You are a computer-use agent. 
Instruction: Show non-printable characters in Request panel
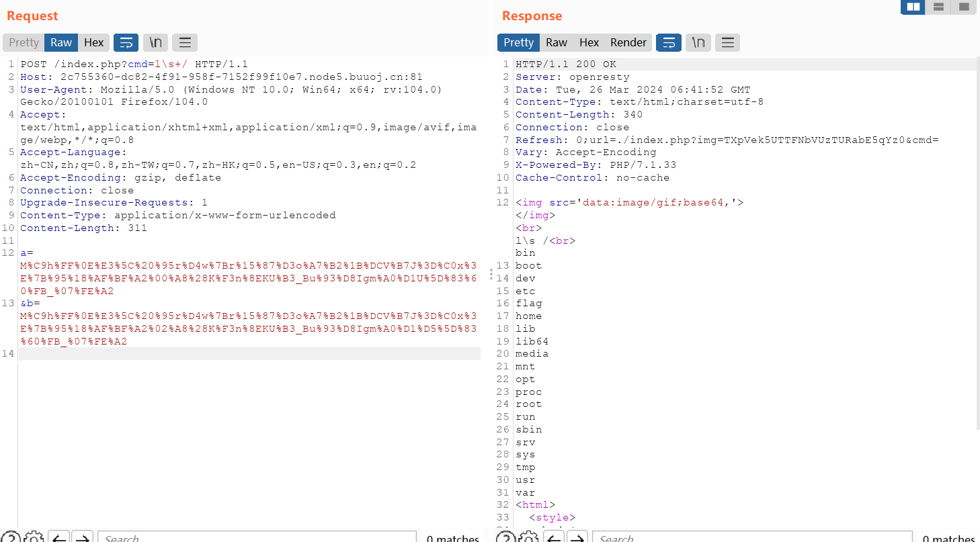click(x=155, y=43)
